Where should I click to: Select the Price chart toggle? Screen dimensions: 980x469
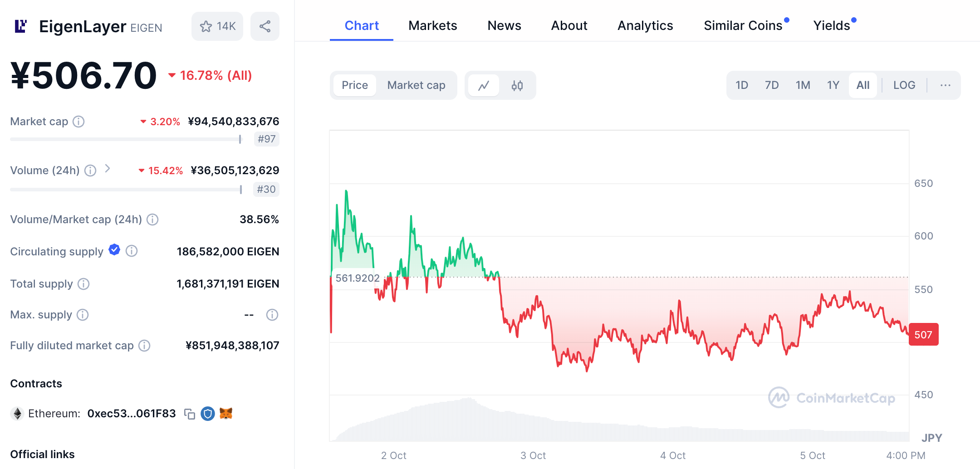(355, 85)
